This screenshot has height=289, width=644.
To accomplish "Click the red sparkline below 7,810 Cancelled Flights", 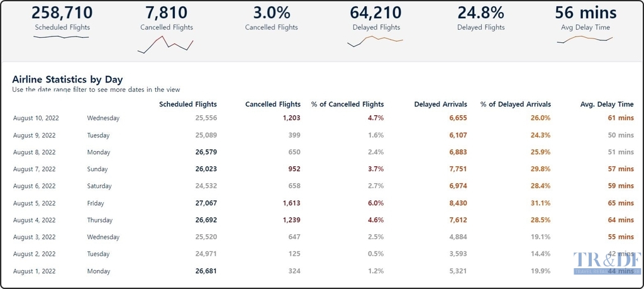I will coord(166,45).
